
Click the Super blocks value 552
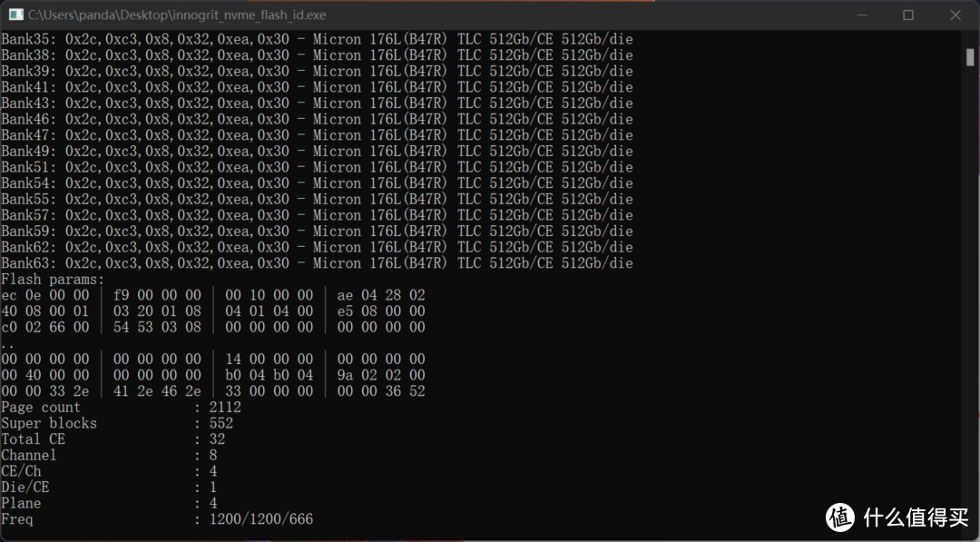(x=221, y=423)
